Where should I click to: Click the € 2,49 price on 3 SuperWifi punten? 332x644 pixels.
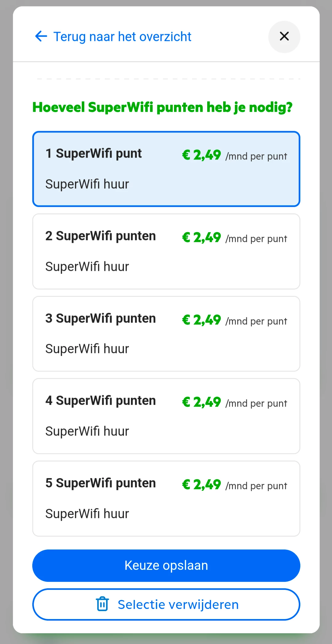coord(202,320)
